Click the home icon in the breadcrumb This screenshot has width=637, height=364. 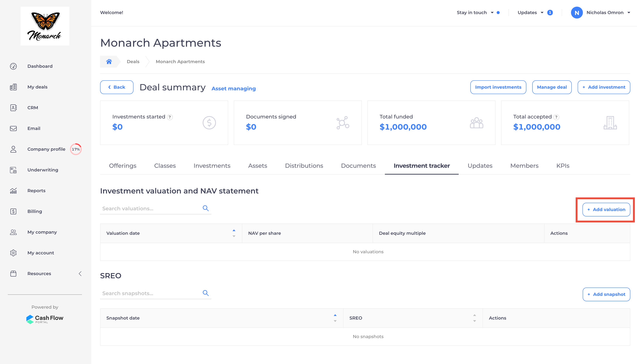pyautogui.click(x=109, y=61)
